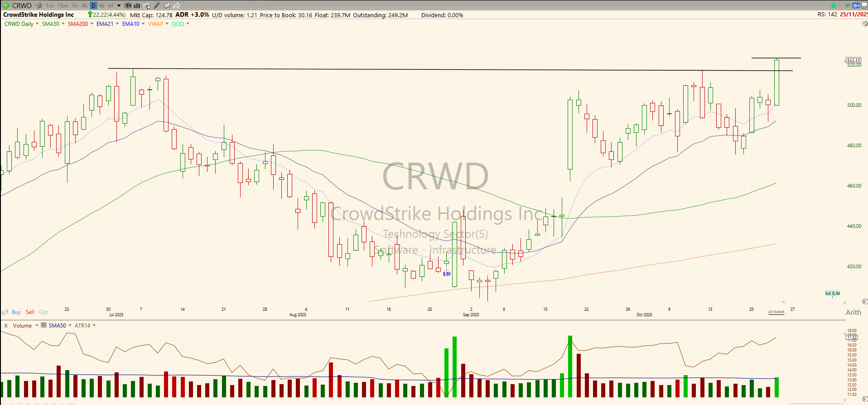Expand the CRWD Daily dropdown

click(x=37, y=24)
